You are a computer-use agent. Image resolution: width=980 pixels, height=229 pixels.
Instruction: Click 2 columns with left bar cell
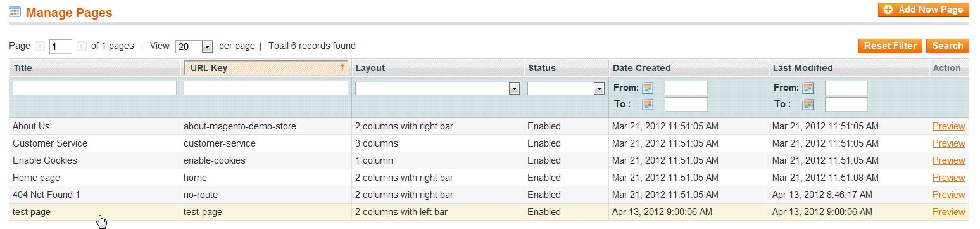coord(438,212)
